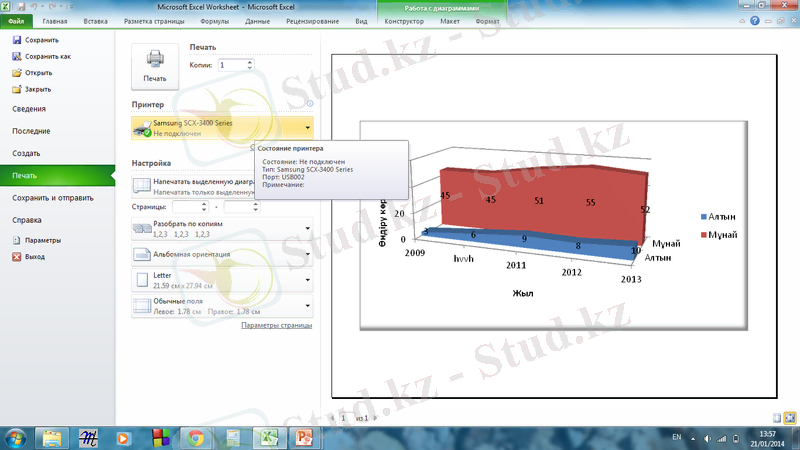Click the printer info icon beside Принтер
The height and width of the screenshot is (450, 800).
[x=310, y=103]
